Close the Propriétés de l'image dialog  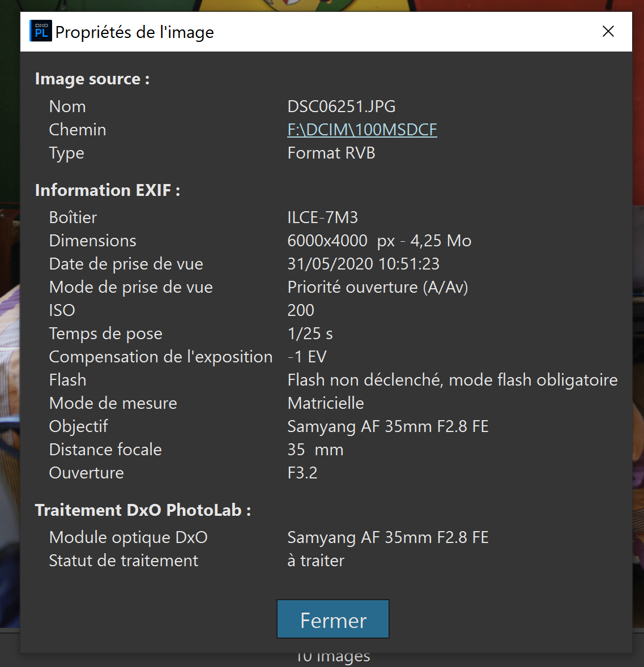608,31
